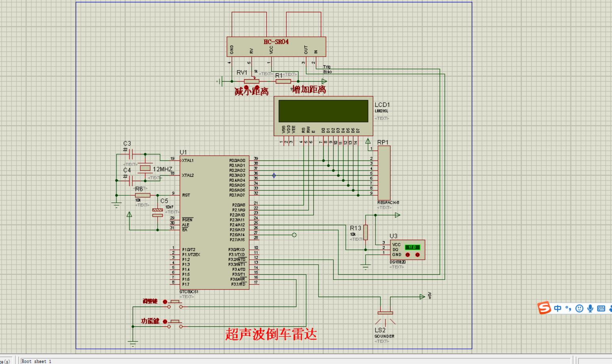Click the right red button on DS18B20

[x=418, y=255]
